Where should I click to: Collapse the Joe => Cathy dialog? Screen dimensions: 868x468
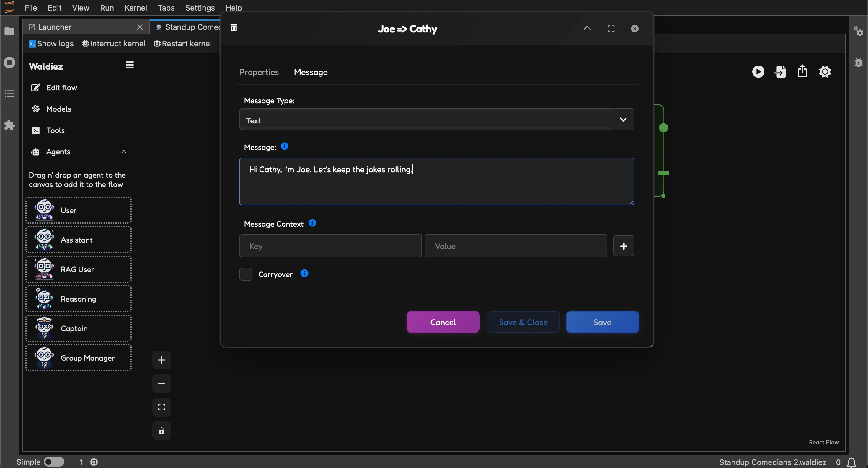click(x=587, y=28)
